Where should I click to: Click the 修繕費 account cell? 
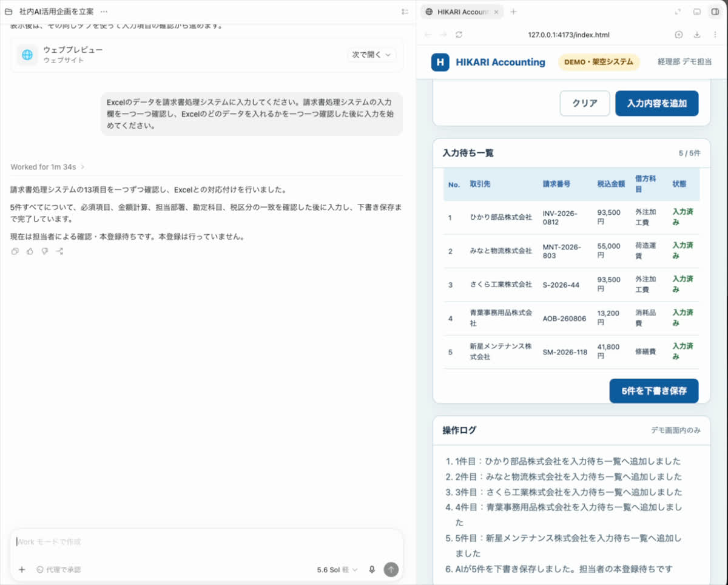pos(645,352)
